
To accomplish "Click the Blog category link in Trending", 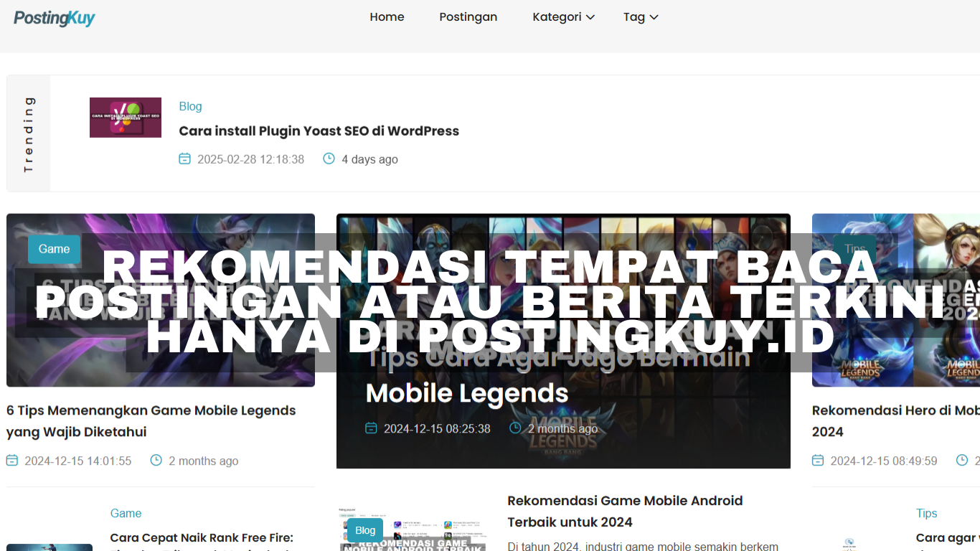I will pos(190,106).
